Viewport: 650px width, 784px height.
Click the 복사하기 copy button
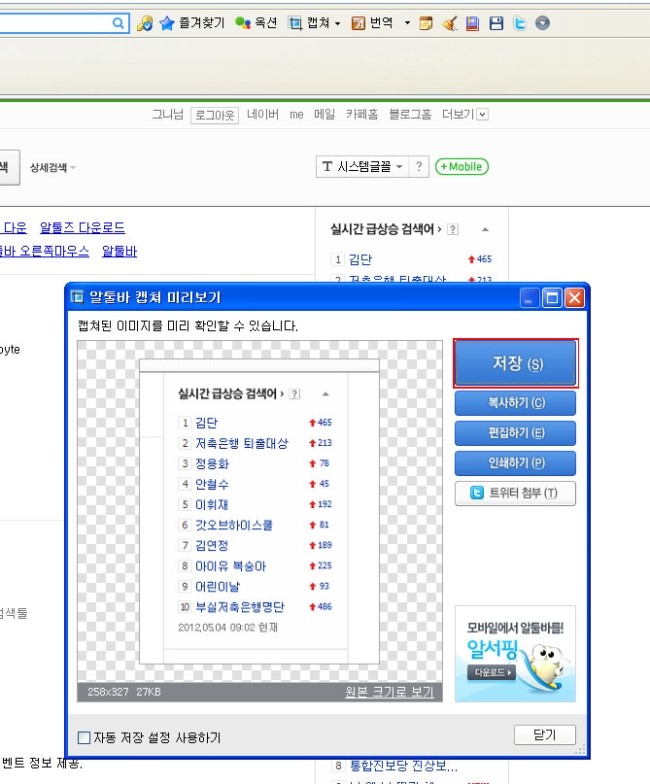coord(515,403)
